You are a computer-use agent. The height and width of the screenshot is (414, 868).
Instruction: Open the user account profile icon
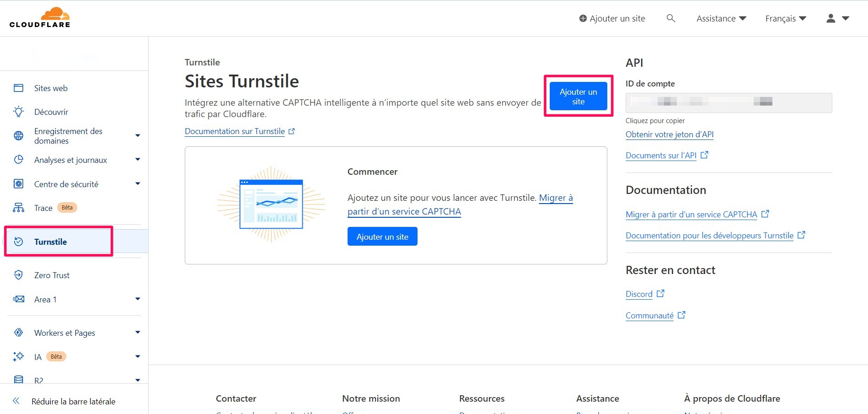point(831,18)
